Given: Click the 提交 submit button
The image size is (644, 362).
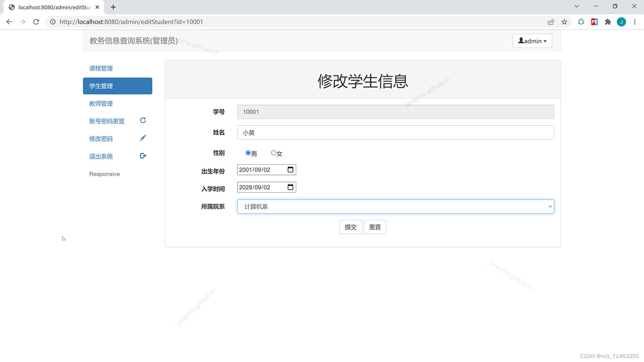Looking at the screenshot, I should click(x=351, y=227).
